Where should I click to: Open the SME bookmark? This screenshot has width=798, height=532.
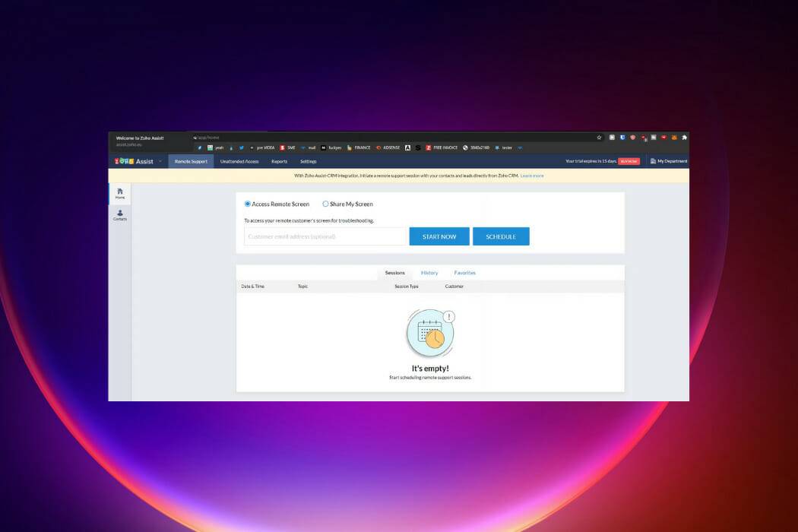coord(290,147)
